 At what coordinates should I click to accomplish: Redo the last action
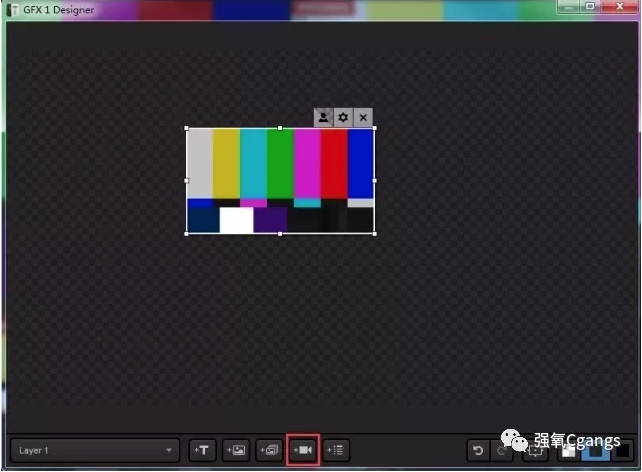pos(502,451)
